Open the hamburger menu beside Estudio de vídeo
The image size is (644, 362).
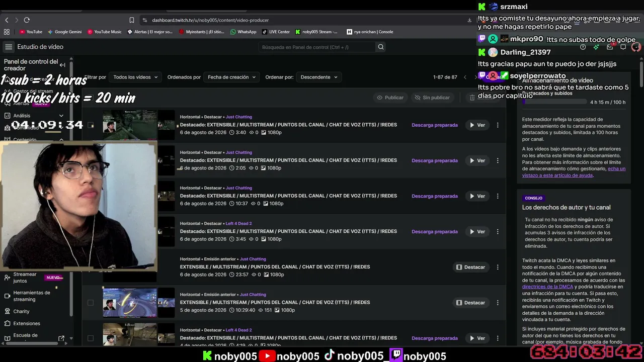coord(9,47)
